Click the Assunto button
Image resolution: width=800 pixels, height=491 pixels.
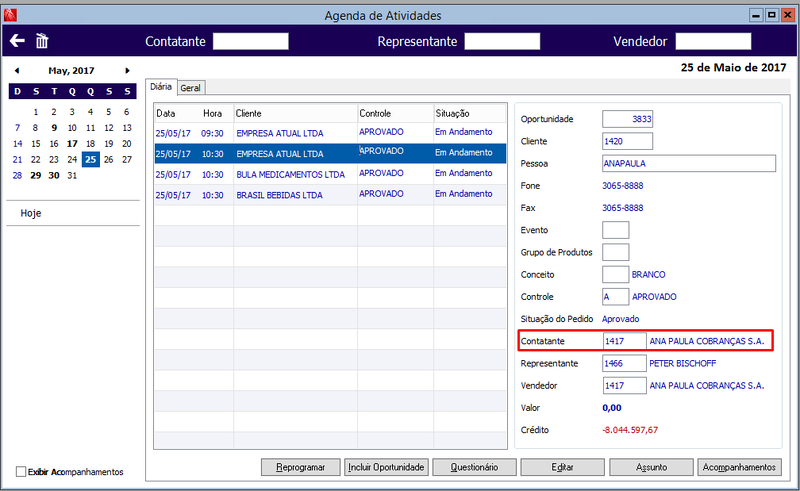[x=651, y=467]
